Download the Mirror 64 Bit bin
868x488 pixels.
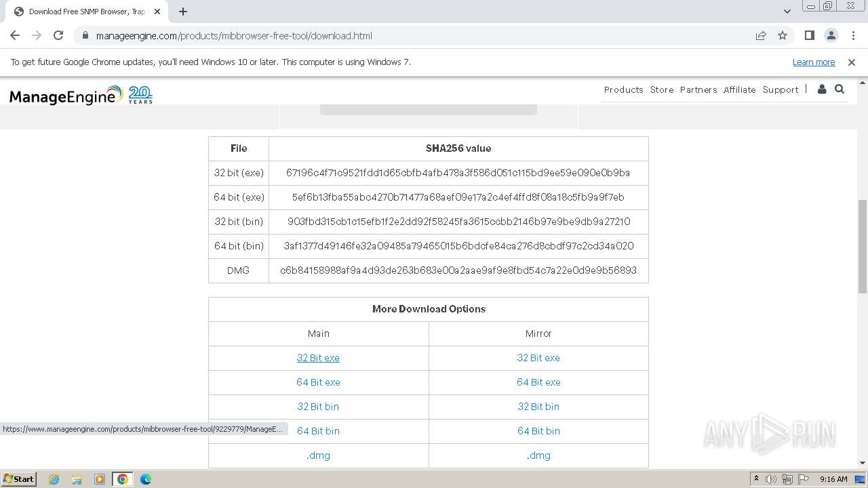click(x=538, y=431)
